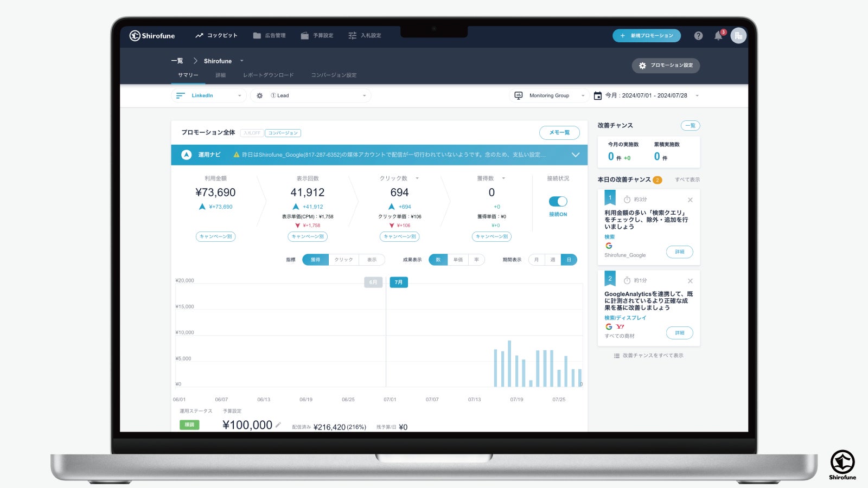Open 広告管理 in top navigation
The height and width of the screenshot is (488, 868).
click(269, 36)
